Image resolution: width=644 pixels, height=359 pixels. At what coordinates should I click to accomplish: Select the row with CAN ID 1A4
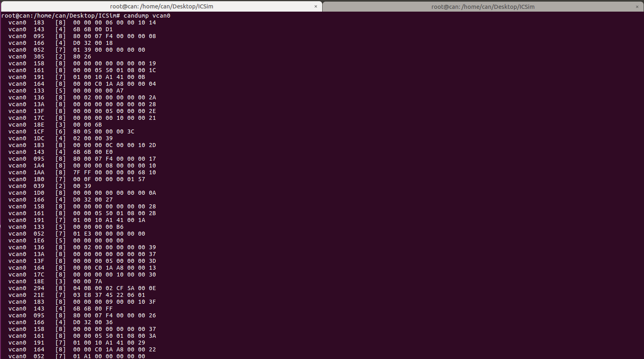[x=82, y=165]
